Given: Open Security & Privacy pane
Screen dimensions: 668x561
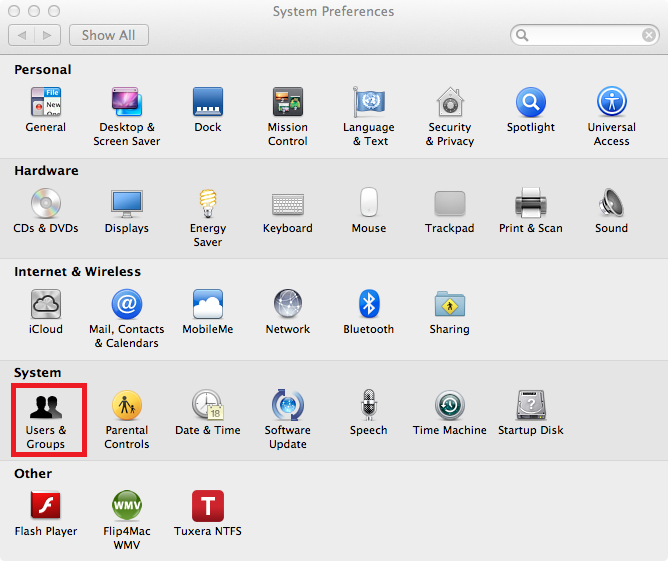Looking at the screenshot, I should pos(449,102).
